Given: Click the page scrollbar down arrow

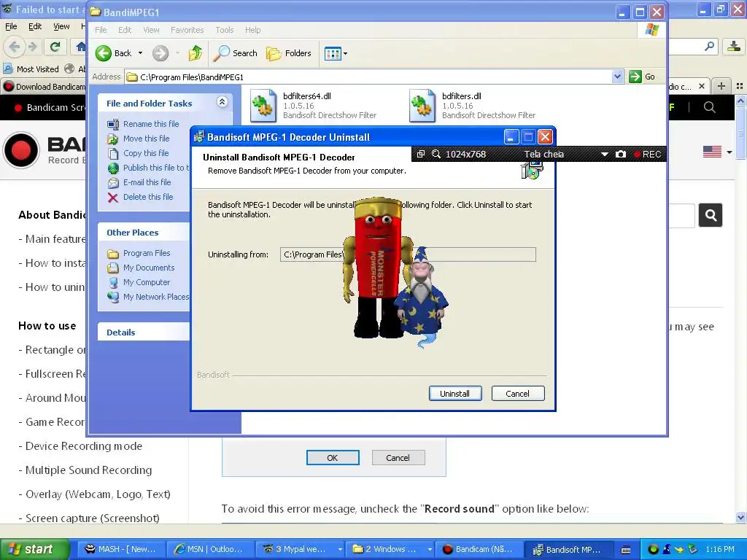Looking at the screenshot, I should tap(740, 517).
